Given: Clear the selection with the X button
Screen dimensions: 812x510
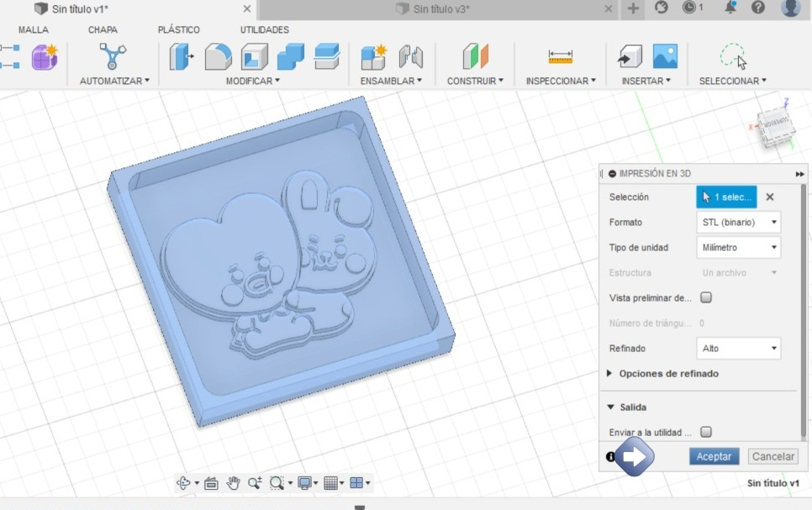Looking at the screenshot, I should click(x=769, y=197).
